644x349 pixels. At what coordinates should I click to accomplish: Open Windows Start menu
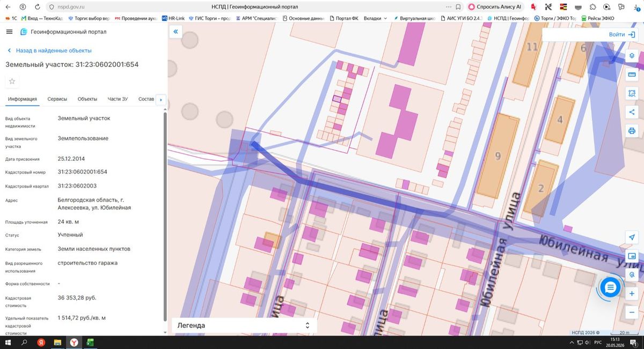[x=8, y=342]
